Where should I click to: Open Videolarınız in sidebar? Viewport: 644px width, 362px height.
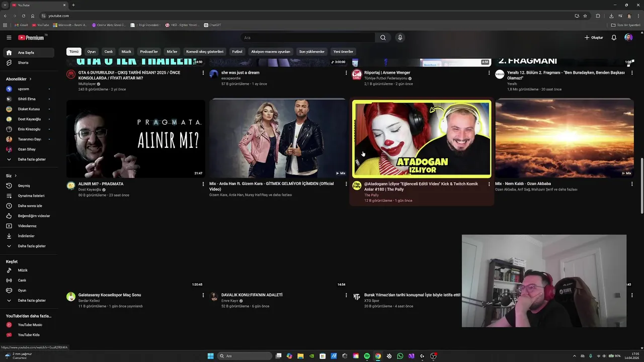tap(29, 226)
